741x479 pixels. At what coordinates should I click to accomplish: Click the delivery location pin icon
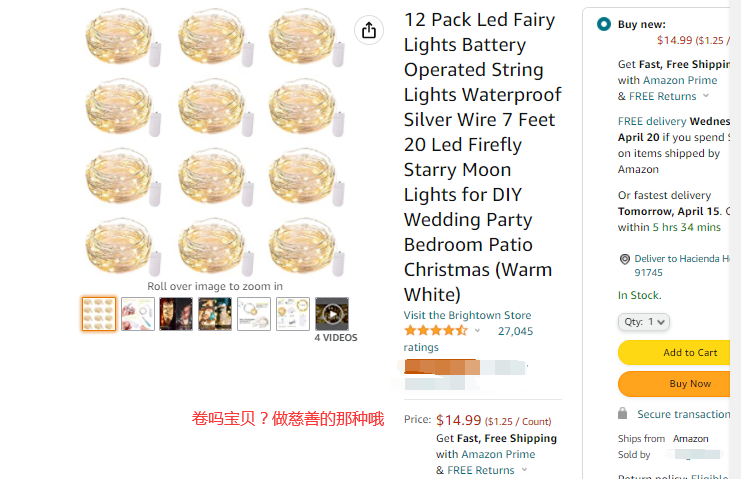(x=625, y=259)
